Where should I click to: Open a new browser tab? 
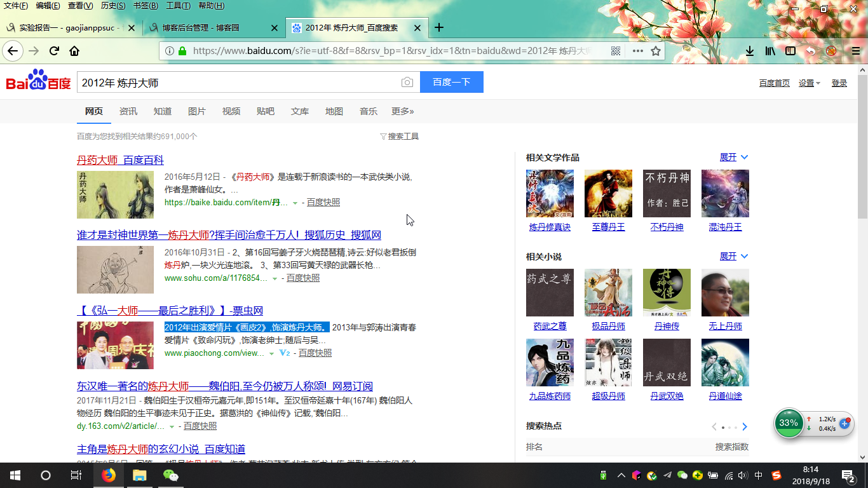tap(438, 27)
